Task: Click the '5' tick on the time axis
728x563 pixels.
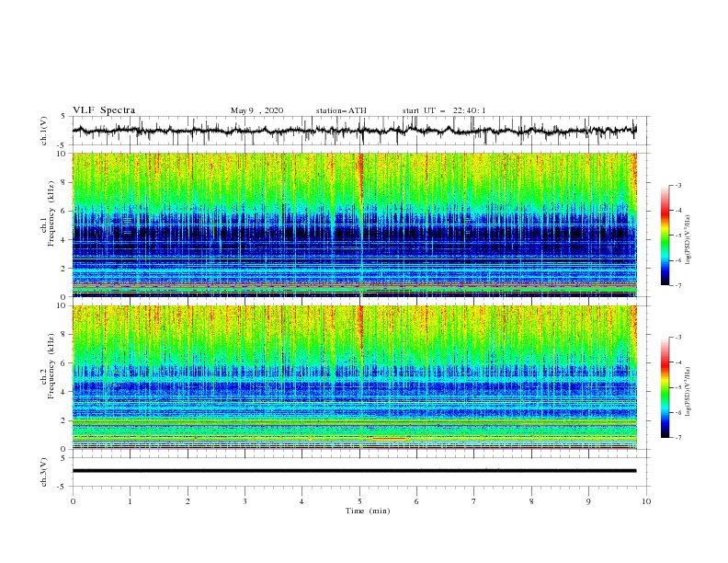Action: tap(359, 501)
